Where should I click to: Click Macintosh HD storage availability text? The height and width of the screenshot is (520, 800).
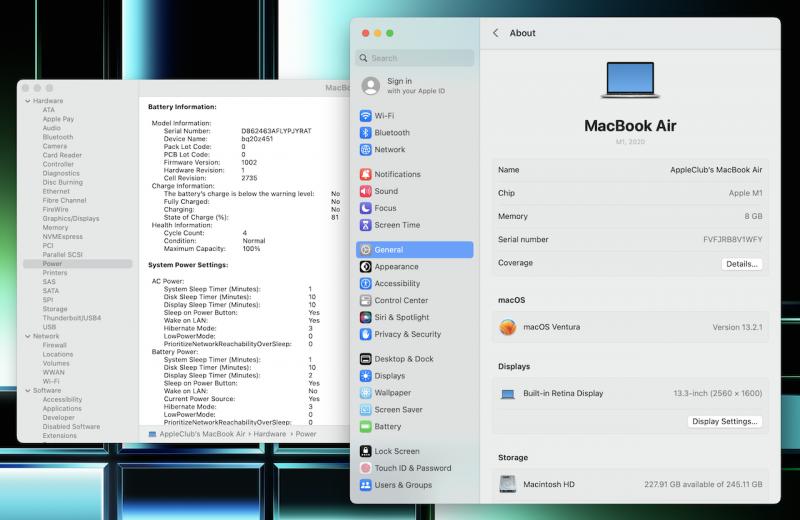pos(703,484)
